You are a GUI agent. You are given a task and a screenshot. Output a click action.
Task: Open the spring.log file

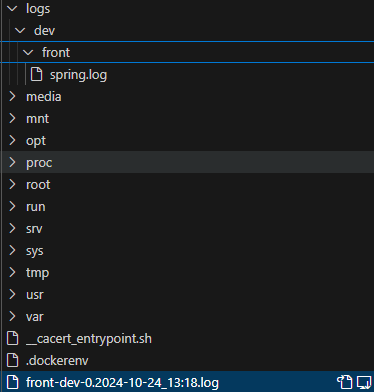point(78,75)
